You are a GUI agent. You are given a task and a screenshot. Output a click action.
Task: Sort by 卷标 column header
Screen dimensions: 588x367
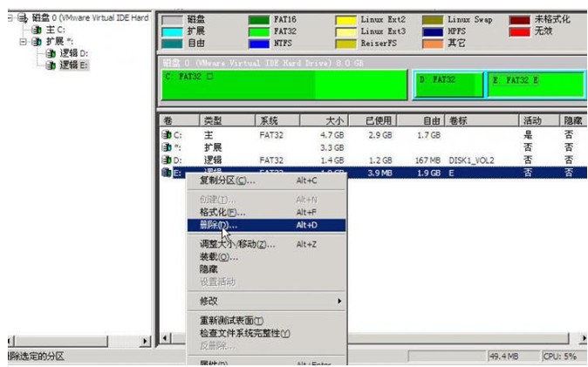point(482,120)
